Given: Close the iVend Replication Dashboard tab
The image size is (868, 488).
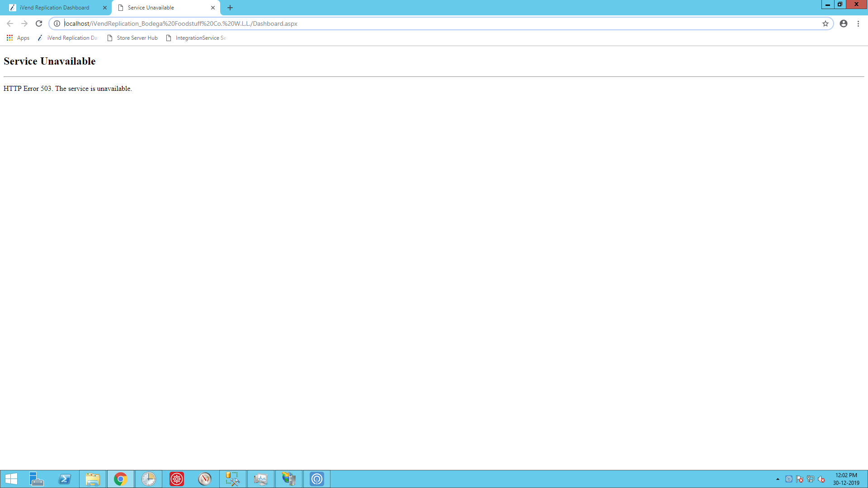Looking at the screenshot, I should pos(105,8).
